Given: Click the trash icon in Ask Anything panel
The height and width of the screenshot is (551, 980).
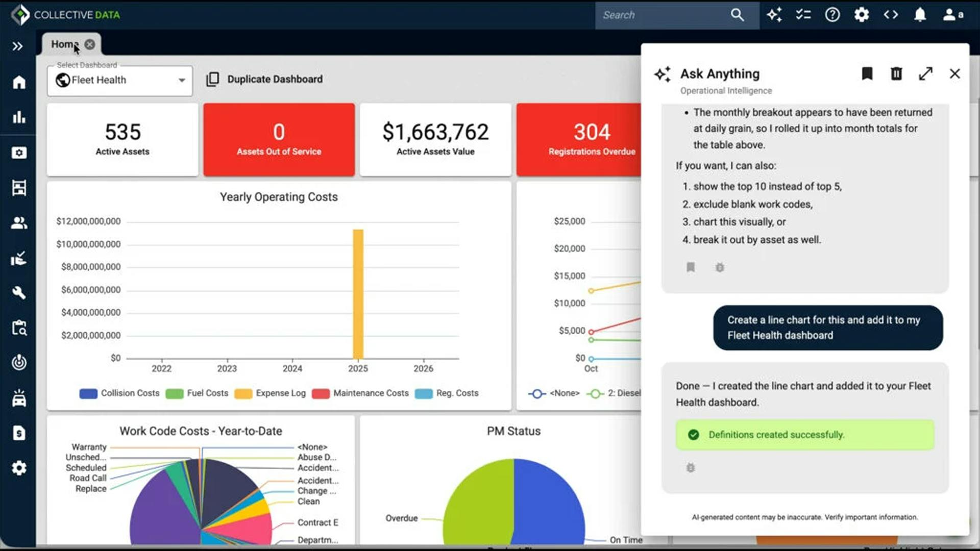Looking at the screenshot, I should [x=896, y=74].
